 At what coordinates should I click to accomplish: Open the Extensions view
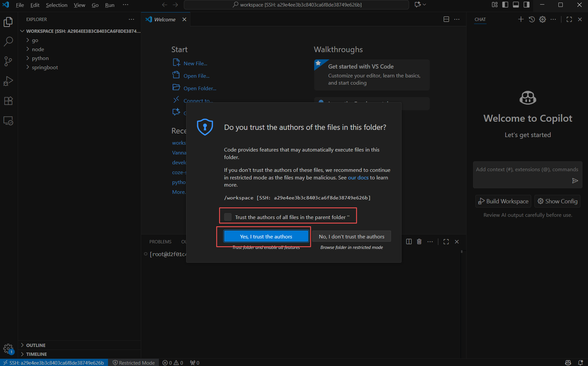coord(8,101)
